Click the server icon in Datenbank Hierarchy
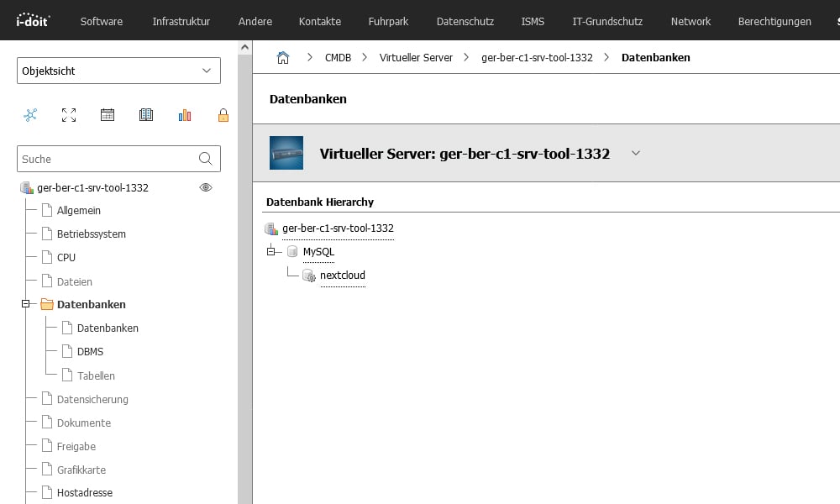This screenshot has width=840, height=504. tap(271, 228)
